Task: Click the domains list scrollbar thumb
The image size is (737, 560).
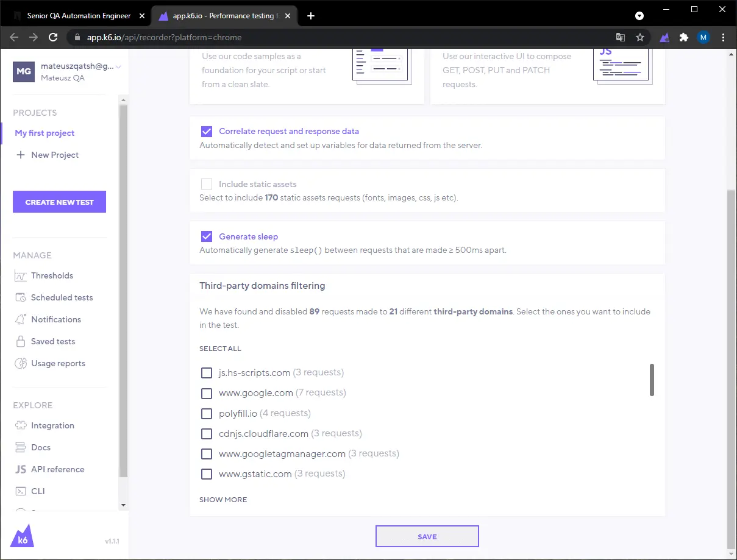Action: tap(652, 380)
